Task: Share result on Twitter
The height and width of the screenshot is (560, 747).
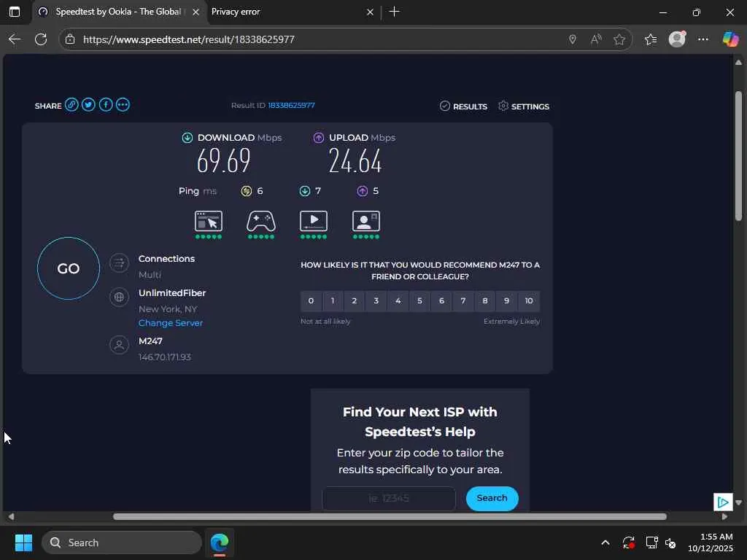Action: (x=88, y=105)
